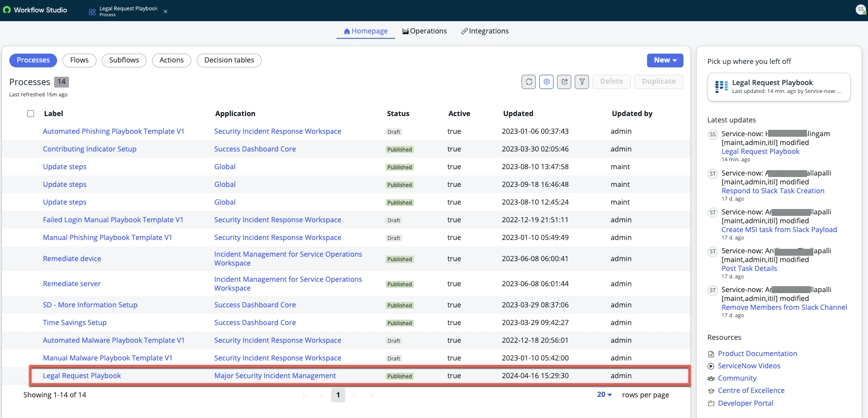
Task: Open the Product Documentation resource link
Action: point(757,354)
